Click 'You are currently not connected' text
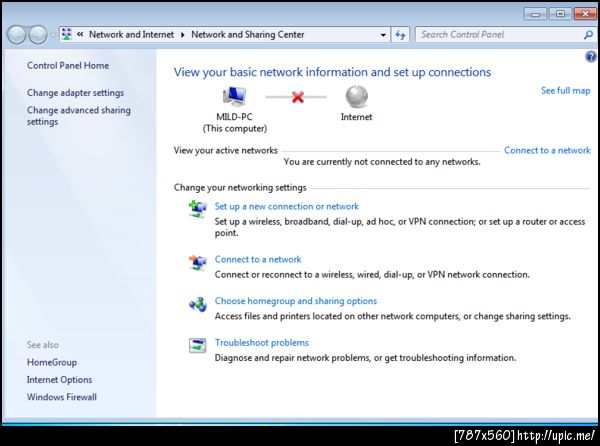600x446 pixels. click(x=382, y=162)
